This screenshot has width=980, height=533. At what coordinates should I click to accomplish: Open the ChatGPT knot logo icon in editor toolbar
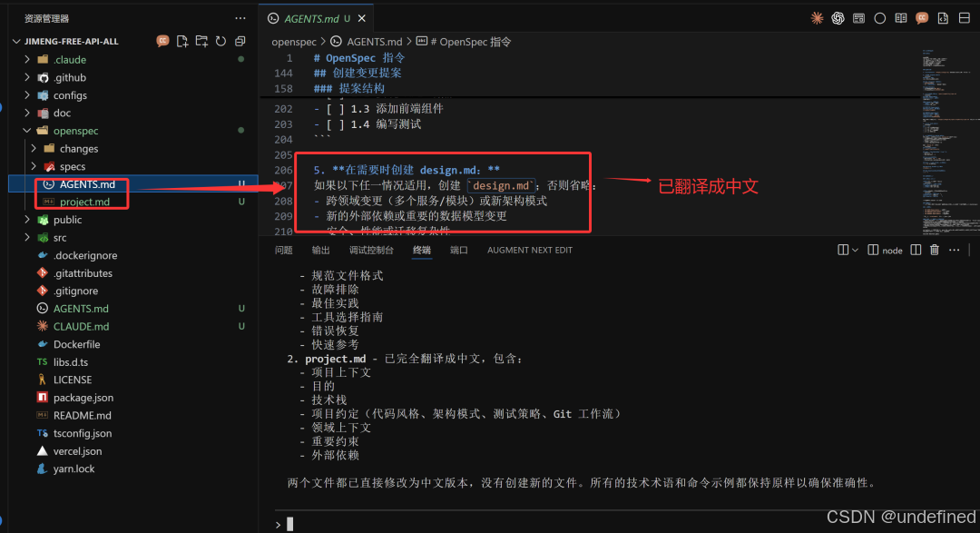coord(838,18)
